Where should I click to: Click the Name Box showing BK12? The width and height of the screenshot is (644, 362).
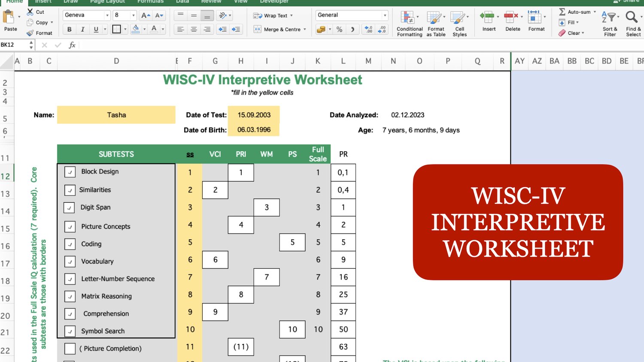pos(14,45)
